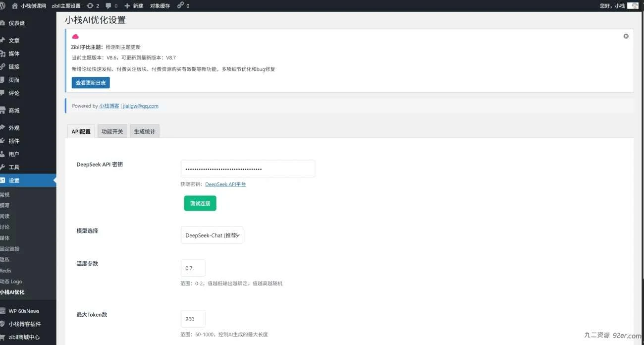644x345 pixels.
Task: Click the 温度参数 field showing 0.7
Action: click(x=193, y=268)
